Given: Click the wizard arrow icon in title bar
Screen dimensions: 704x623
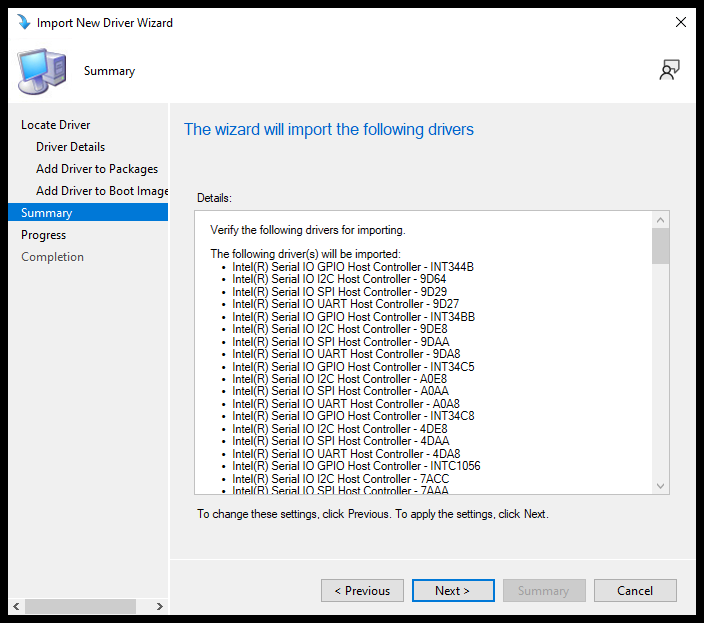Looking at the screenshot, I should [x=22, y=22].
